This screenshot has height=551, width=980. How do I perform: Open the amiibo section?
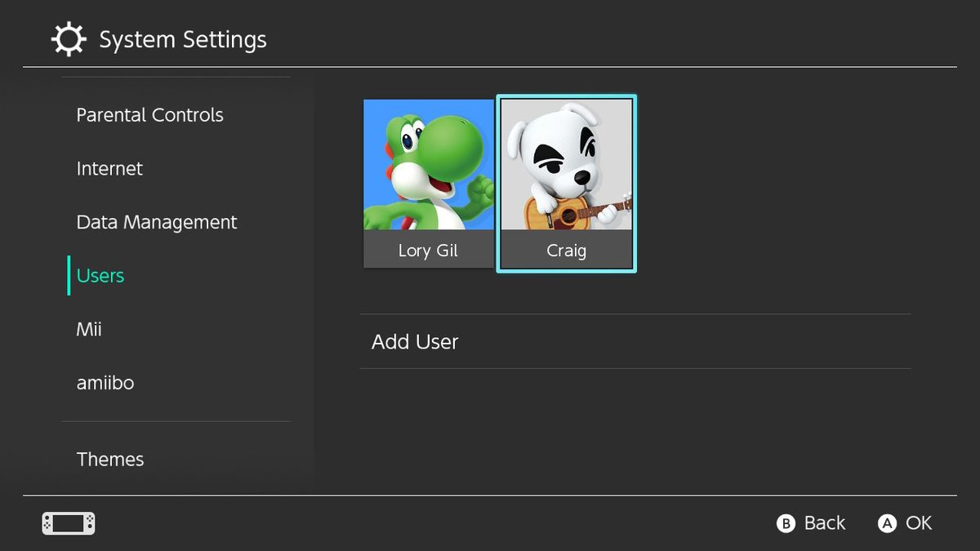105,382
